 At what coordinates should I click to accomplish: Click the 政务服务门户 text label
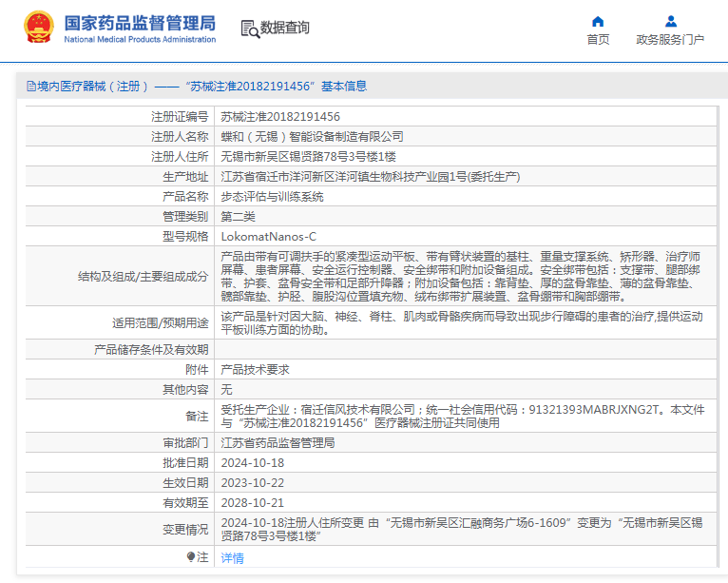tap(670, 40)
